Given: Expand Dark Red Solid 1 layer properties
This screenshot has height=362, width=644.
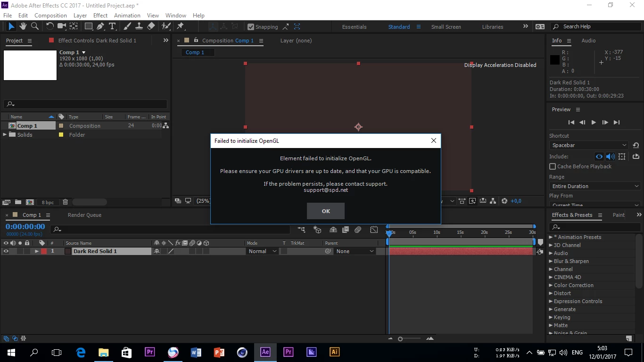Looking at the screenshot, I should click(x=37, y=251).
